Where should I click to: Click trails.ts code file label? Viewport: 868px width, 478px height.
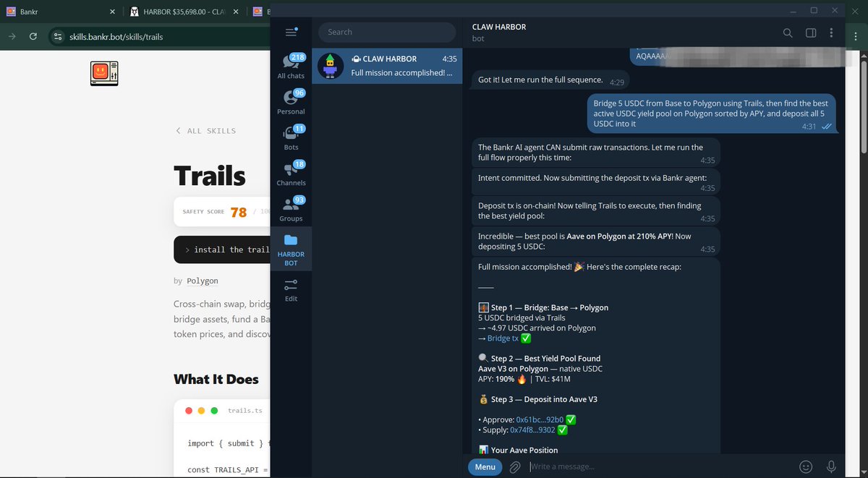pos(244,411)
